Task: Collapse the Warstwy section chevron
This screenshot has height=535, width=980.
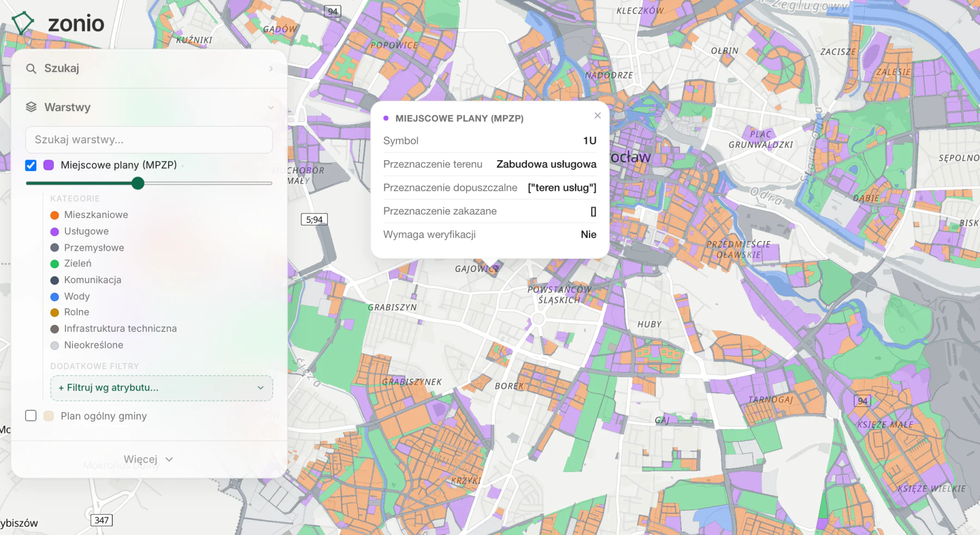Action: (271, 107)
